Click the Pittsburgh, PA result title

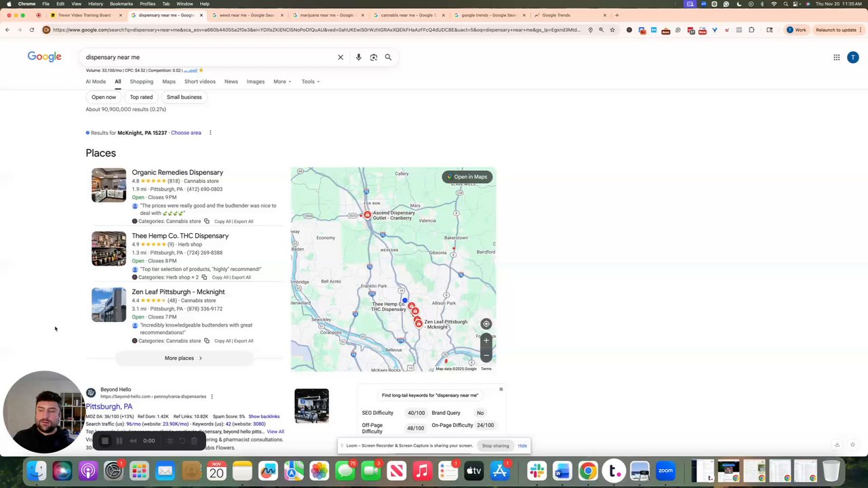(109, 407)
